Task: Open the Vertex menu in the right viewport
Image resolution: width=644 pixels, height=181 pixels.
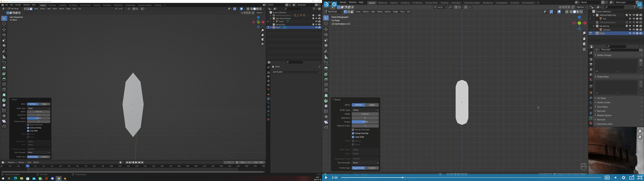Action: (388, 12)
